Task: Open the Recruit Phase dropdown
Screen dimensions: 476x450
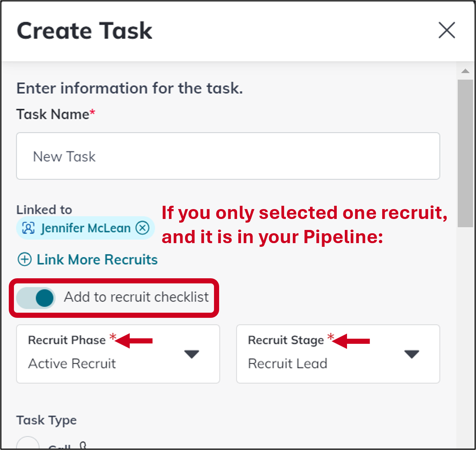Action: 118,354
